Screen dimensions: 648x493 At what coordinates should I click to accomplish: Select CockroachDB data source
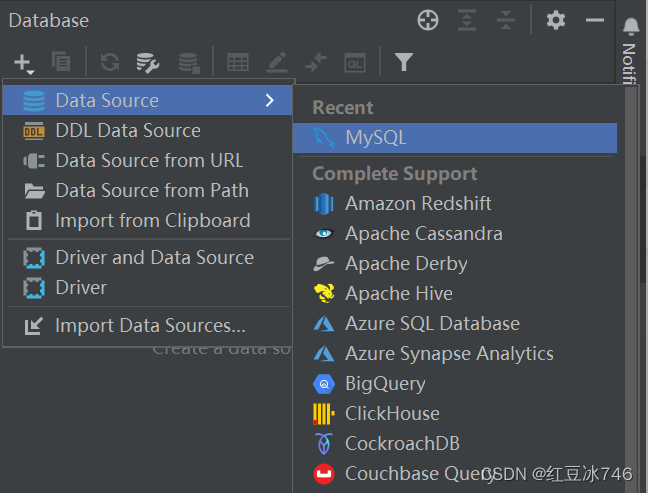455,444
